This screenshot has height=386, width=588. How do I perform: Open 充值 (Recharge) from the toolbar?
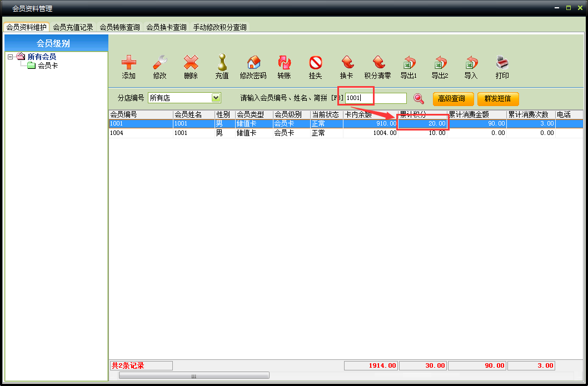coord(222,63)
